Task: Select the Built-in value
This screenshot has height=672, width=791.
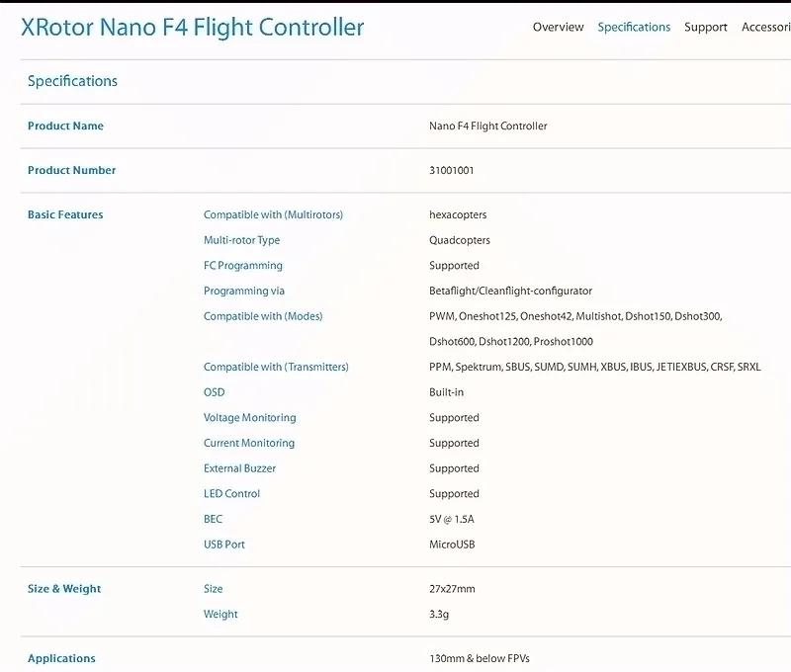Action: (447, 392)
